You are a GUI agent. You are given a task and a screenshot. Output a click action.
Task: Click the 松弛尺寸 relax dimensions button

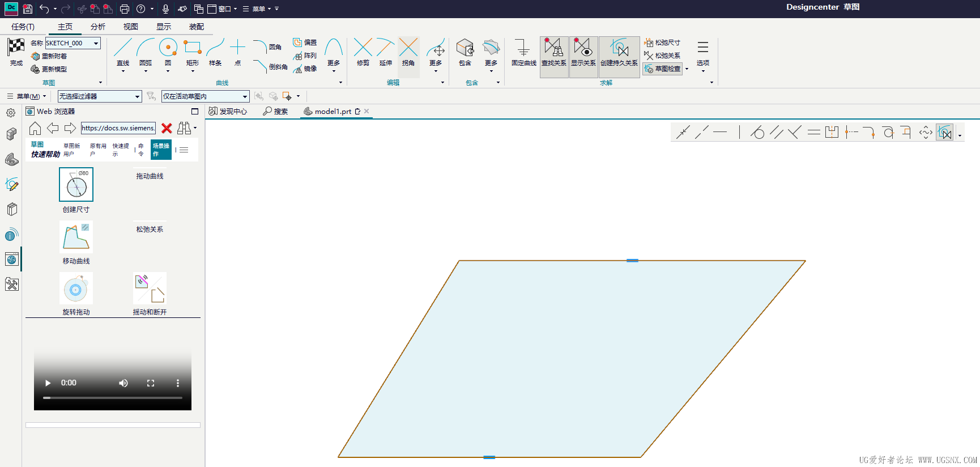pos(662,43)
